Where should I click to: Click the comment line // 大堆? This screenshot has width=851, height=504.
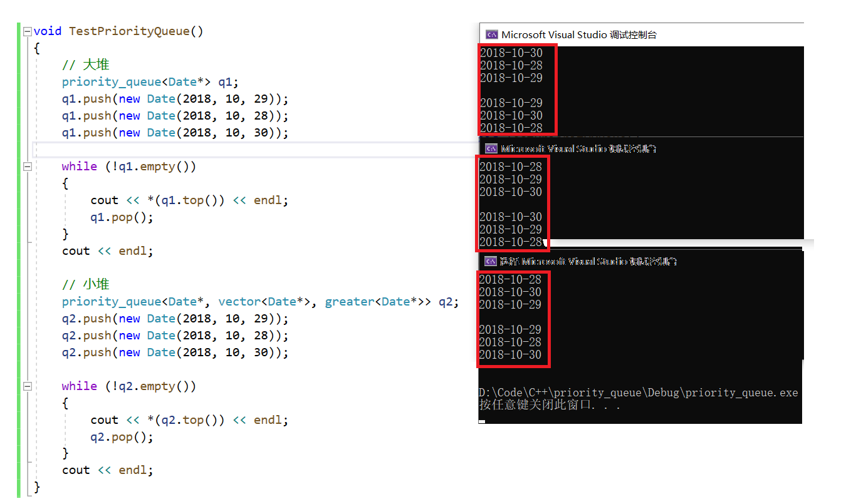point(86,65)
